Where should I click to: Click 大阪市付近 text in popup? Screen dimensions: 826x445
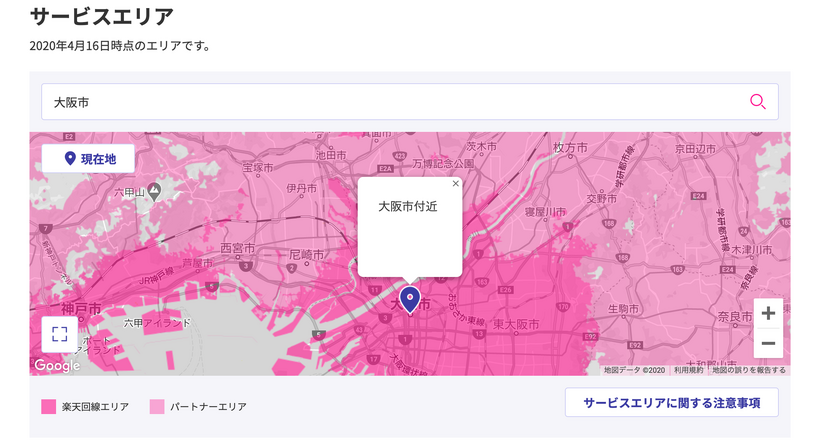(408, 206)
